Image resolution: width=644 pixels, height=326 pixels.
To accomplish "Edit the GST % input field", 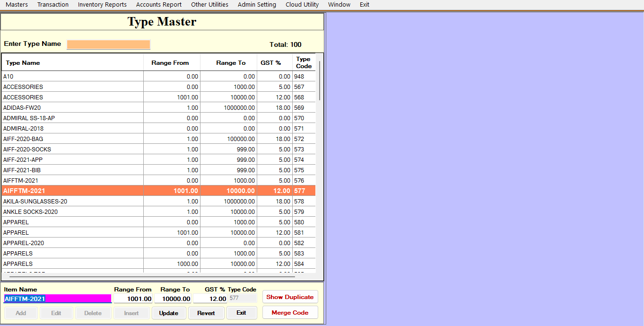I will tap(210, 299).
